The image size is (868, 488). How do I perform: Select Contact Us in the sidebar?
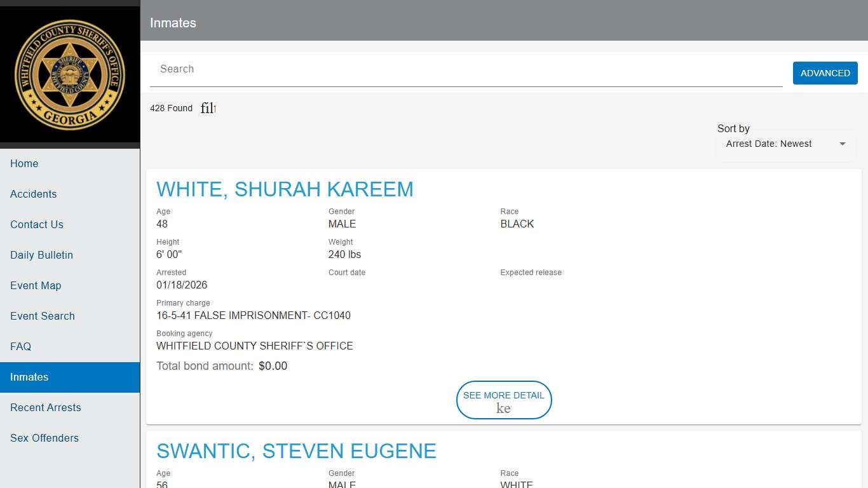pos(37,224)
